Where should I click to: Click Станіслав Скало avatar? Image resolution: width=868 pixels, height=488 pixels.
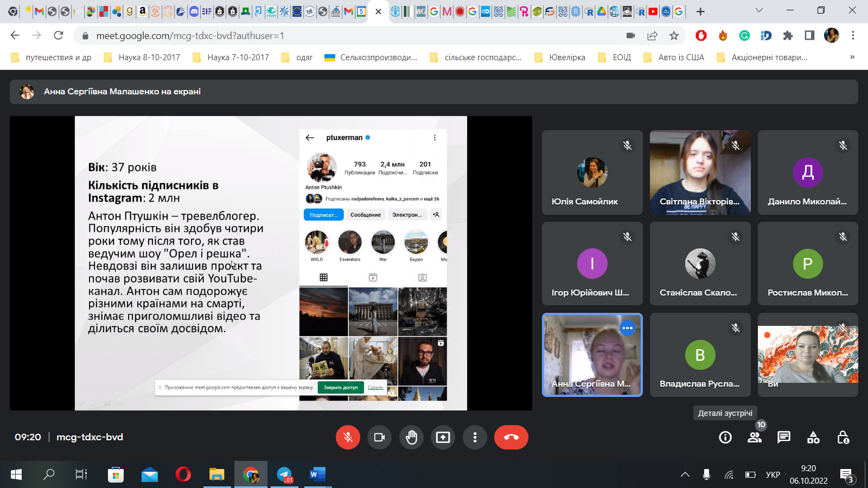tap(700, 264)
